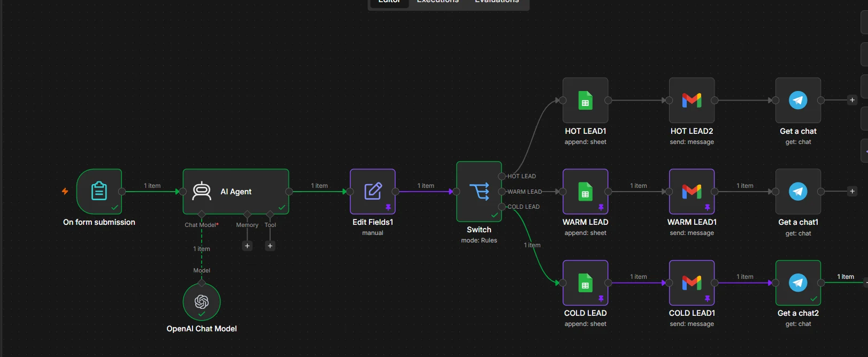
Task: Click the Edit Fields1 input connector dot
Action: pos(350,192)
